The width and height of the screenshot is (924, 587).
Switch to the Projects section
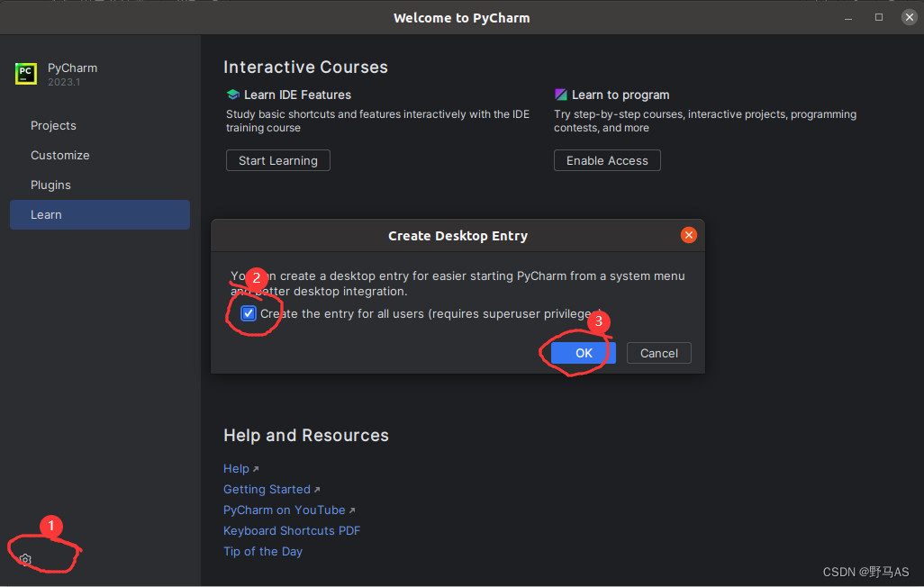click(x=53, y=125)
